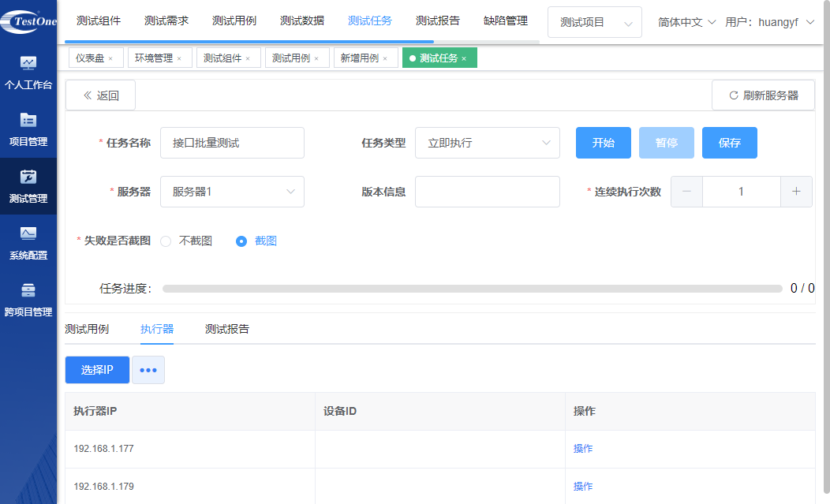
Task: Click the 刷新服务器 button
Action: 763,95
